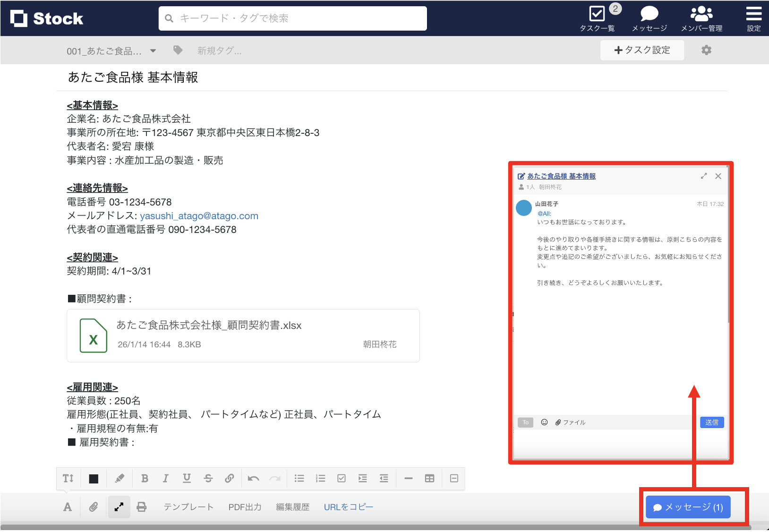769x532 pixels.
Task: Insert a table using the toolbar icon
Action: click(429, 478)
